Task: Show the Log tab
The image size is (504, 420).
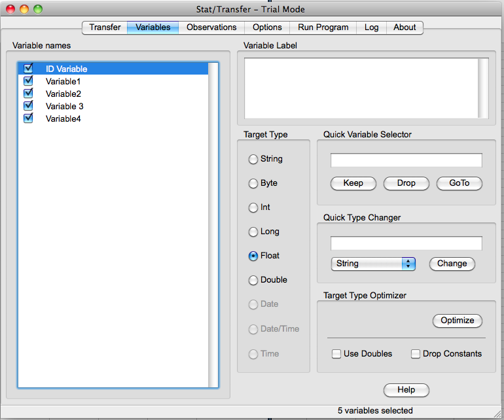Action: tap(371, 27)
